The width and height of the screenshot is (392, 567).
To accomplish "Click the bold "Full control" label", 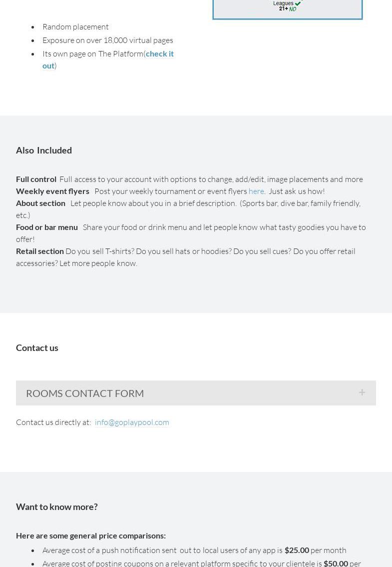I will pyautogui.click(x=36, y=179).
